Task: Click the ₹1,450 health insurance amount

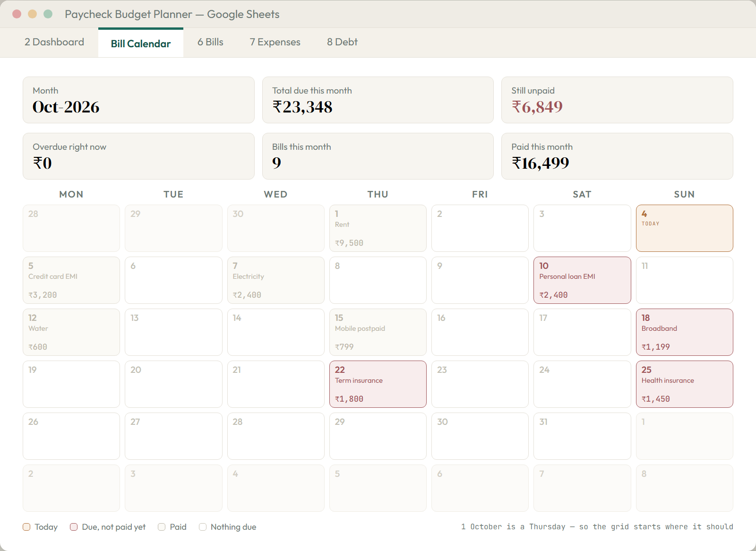Action: click(x=656, y=399)
